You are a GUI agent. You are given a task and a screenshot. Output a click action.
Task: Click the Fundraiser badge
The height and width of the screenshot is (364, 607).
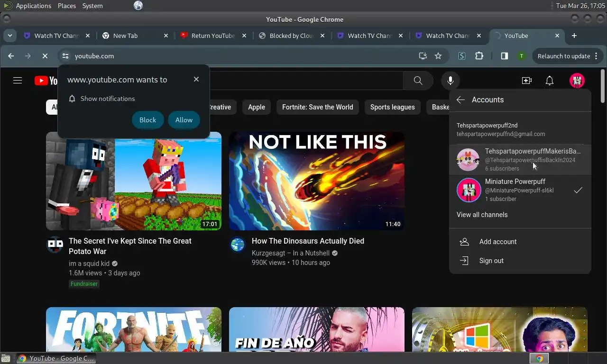click(84, 284)
